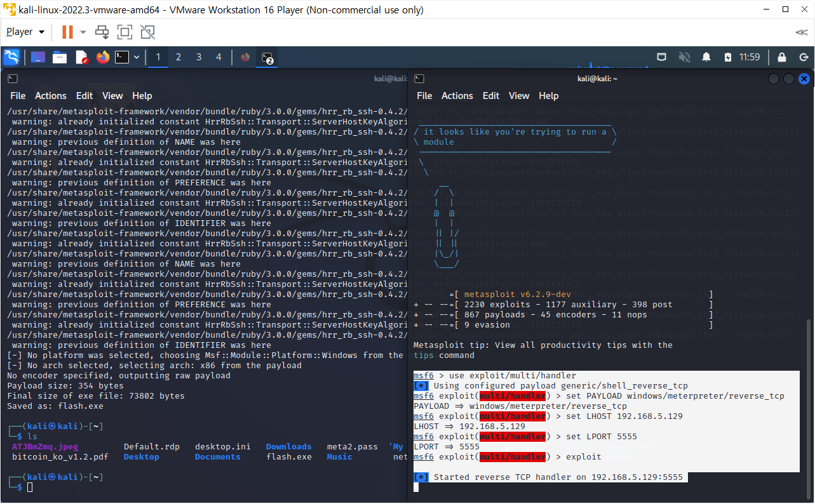
Task: Open Help menu in left terminal
Action: (x=142, y=96)
